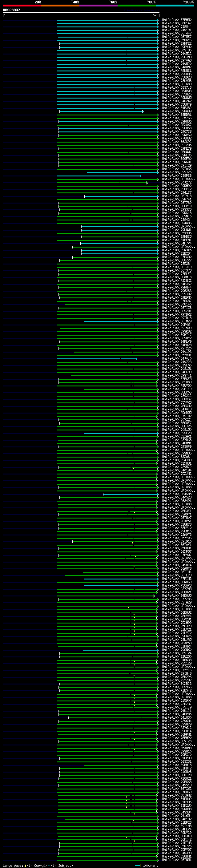
Task: Select the UniRef100_Q39434 label
Action: point(177,220)
